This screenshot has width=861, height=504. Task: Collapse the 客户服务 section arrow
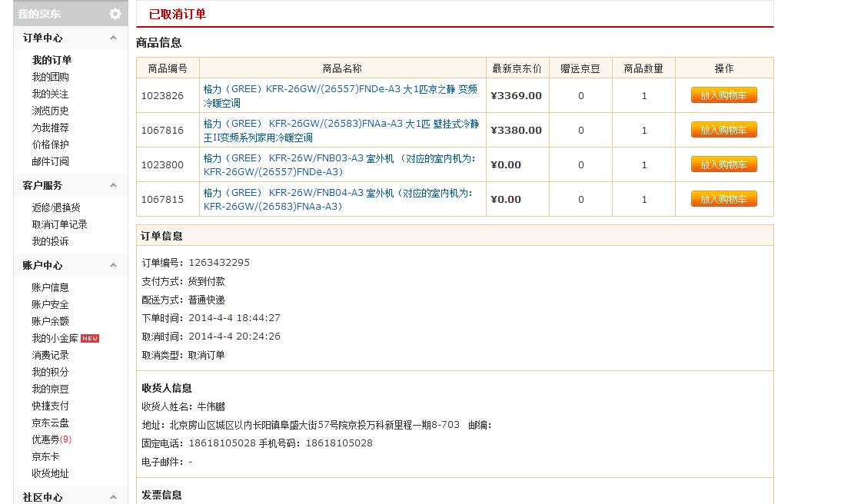click(x=113, y=185)
